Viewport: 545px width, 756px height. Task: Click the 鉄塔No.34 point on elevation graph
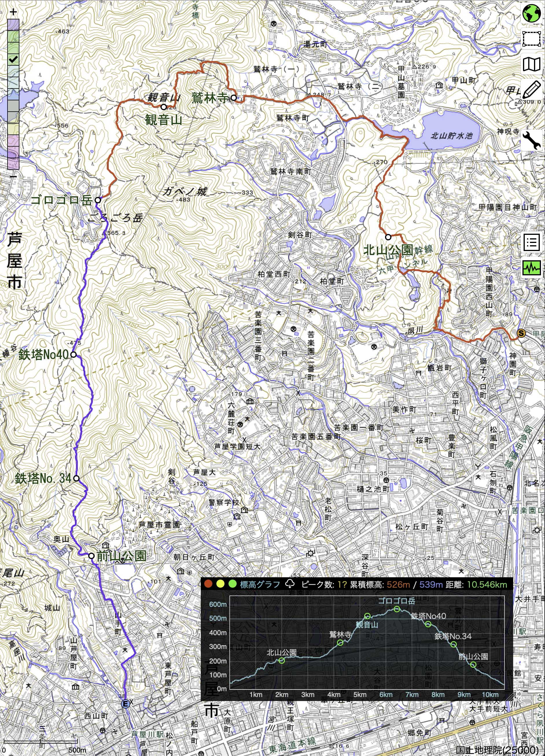pos(453,644)
